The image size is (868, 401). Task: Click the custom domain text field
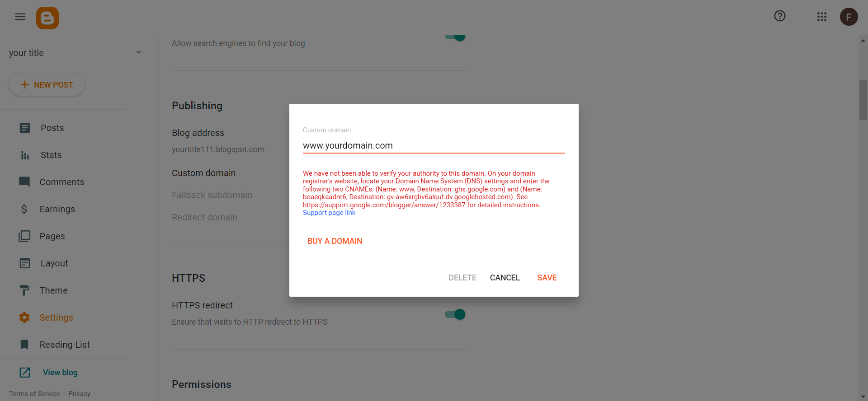433,145
